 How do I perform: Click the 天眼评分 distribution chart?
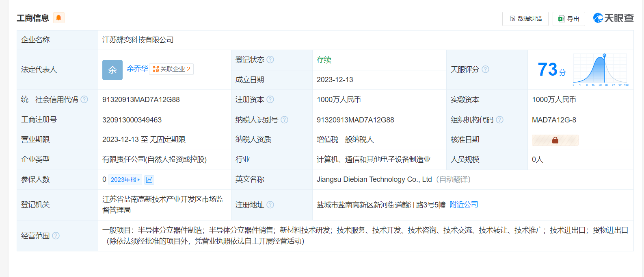point(601,70)
